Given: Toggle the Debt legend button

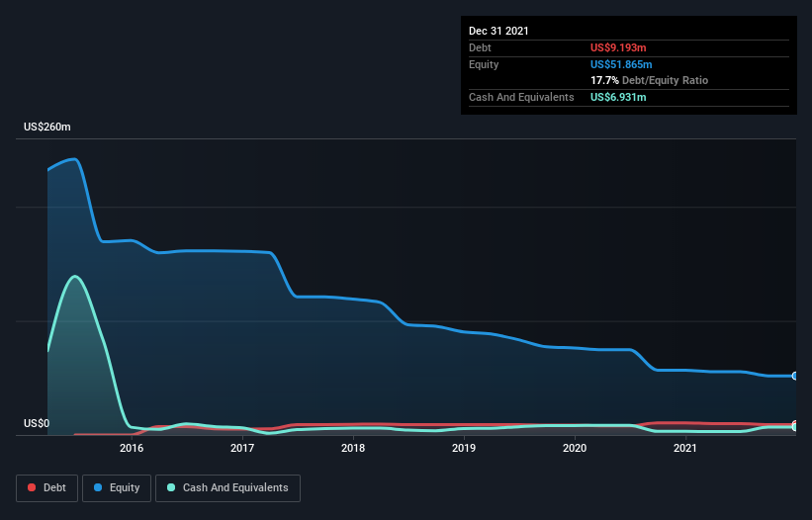Looking at the screenshot, I should pos(46,488).
